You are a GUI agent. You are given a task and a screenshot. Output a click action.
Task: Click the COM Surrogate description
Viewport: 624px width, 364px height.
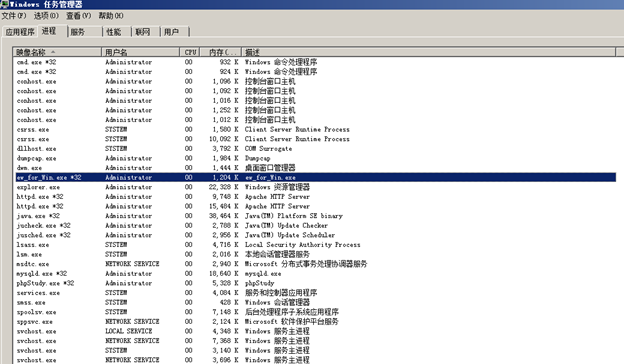coord(268,148)
